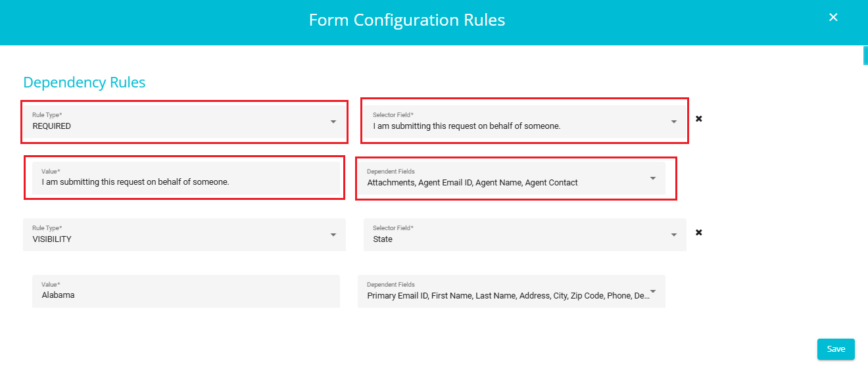Image resolution: width=868 pixels, height=384 pixels.
Task: Expand the VISIBILITY Rule Type dropdown arrow
Action: click(333, 235)
